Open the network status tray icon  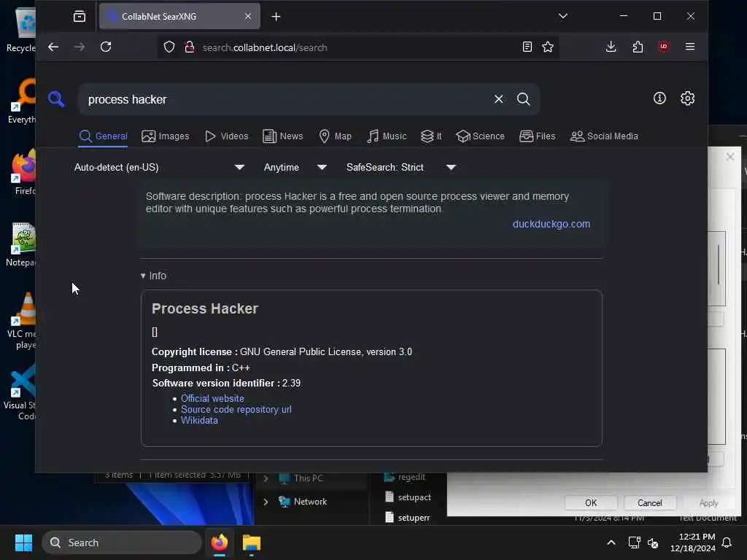click(634, 542)
